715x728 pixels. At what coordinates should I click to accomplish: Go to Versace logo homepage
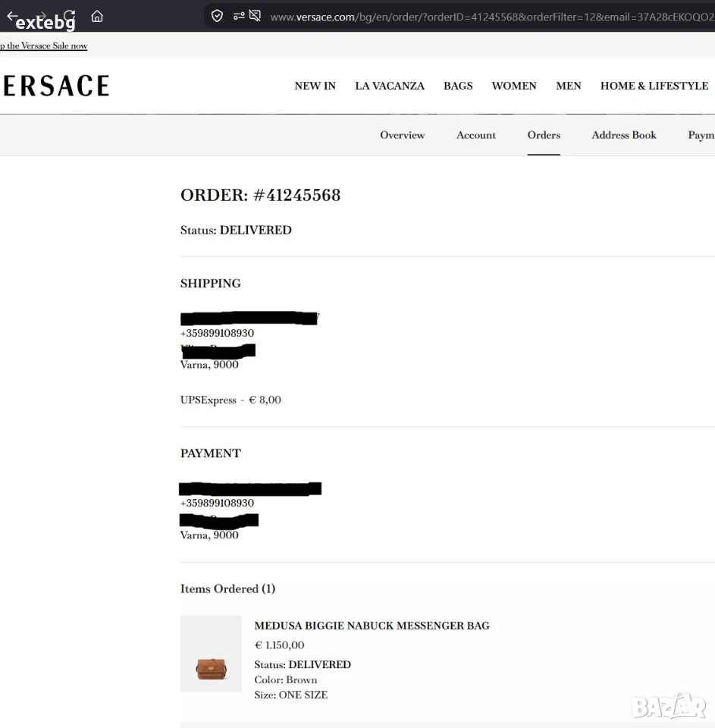click(55, 86)
